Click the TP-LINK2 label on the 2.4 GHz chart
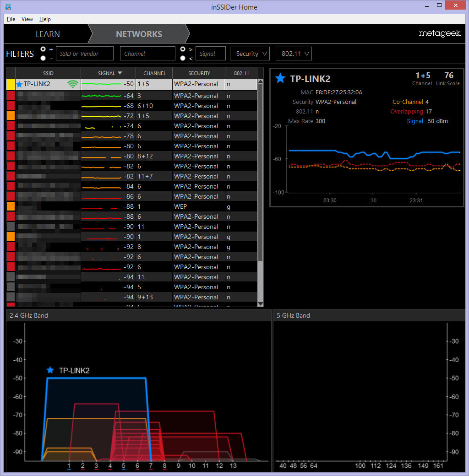The width and height of the screenshot is (469, 476). pyautogui.click(x=74, y=370)
